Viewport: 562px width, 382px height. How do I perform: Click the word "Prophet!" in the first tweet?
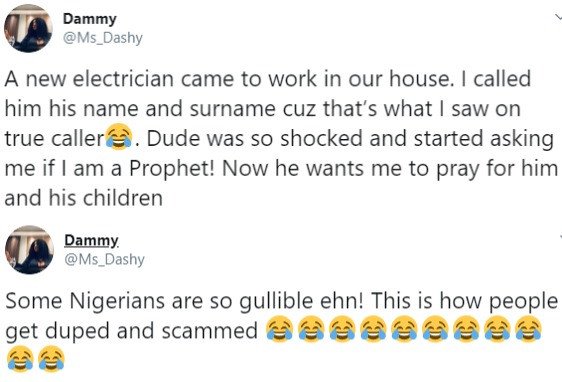coord(172,168)
